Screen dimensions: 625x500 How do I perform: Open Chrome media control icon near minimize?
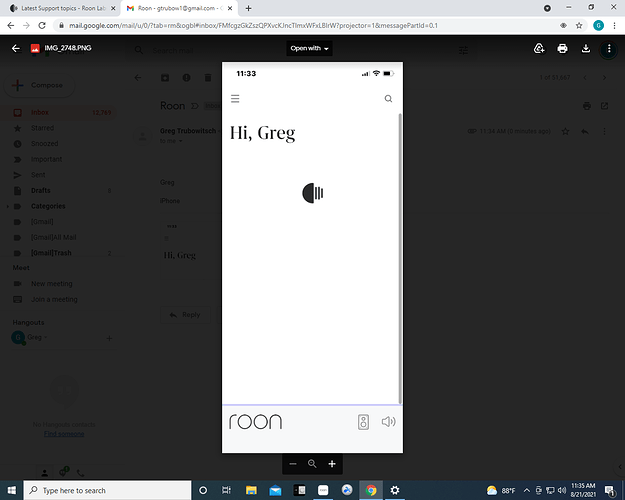click(547, 8)
